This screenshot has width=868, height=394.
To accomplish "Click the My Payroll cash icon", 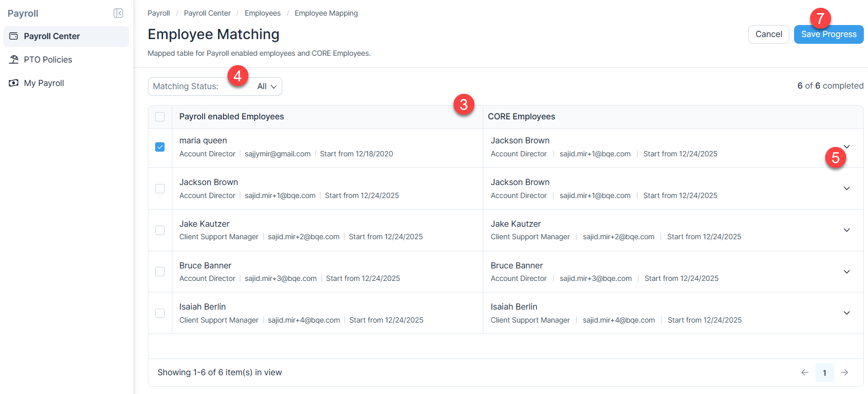I will tap(14, 83).
